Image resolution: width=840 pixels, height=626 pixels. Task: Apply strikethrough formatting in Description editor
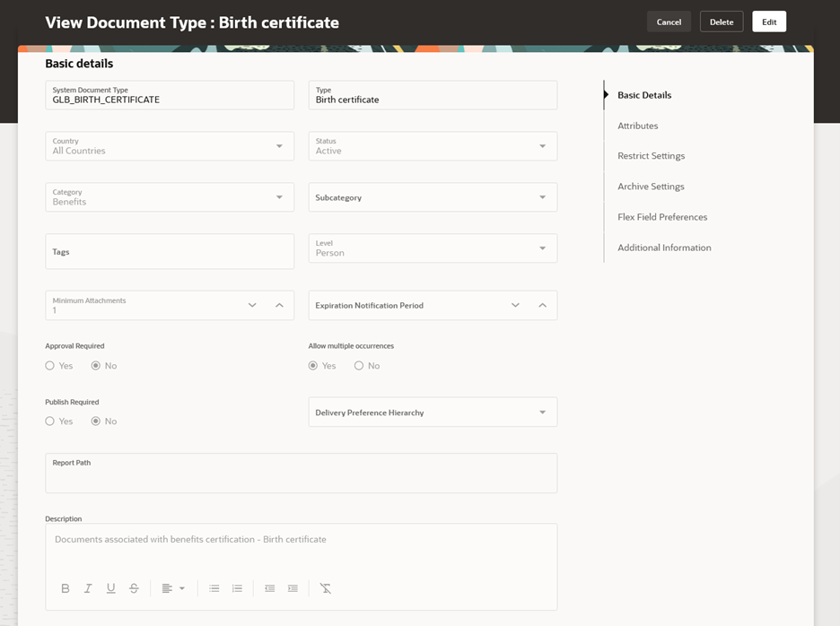point(134,588)
